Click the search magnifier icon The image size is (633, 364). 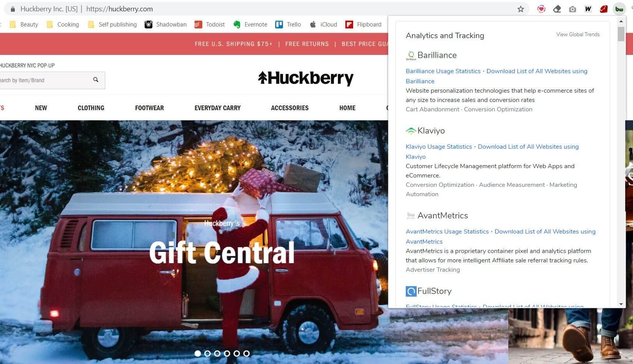pyautogui.click(x=96, y=80)
